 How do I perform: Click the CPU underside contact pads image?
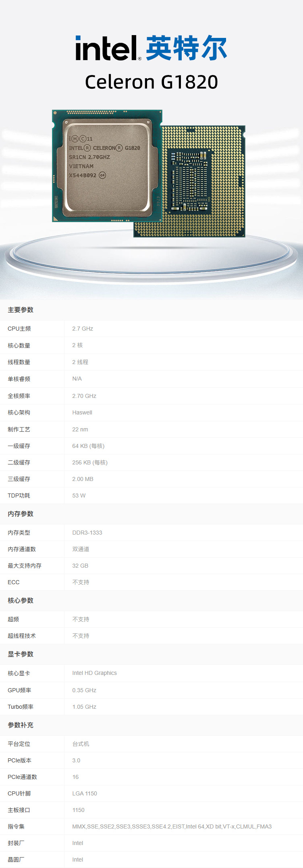tap(203, 181)
